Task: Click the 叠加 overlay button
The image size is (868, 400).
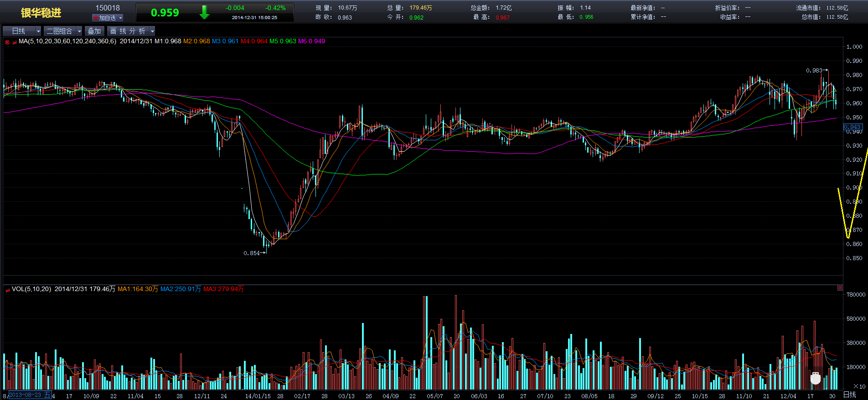Action: (x=94, y=31)
